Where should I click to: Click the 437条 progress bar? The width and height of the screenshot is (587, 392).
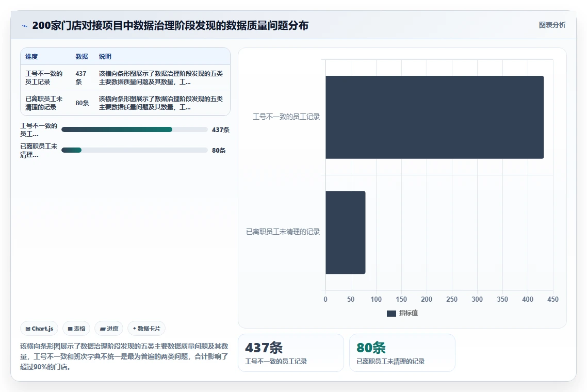point(135,129)
